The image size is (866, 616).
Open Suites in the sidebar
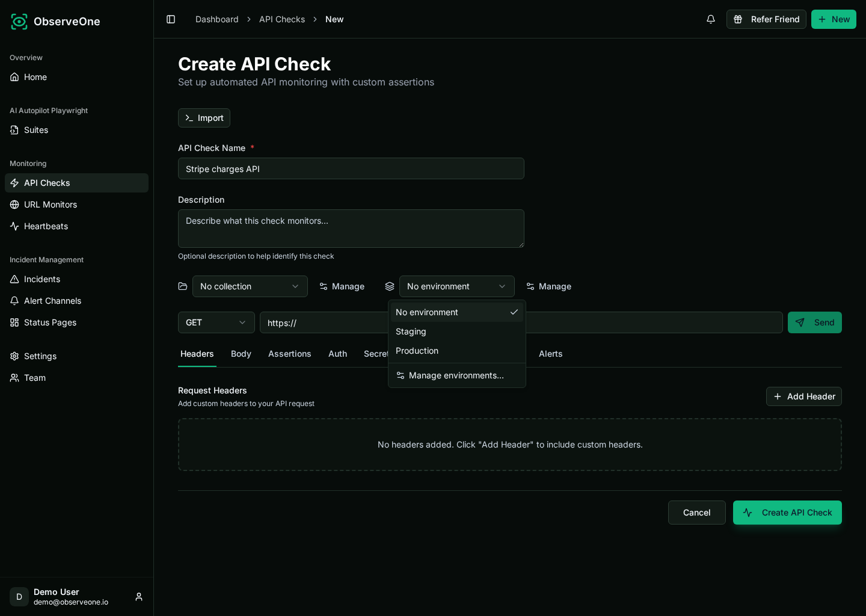click(76, 130)
